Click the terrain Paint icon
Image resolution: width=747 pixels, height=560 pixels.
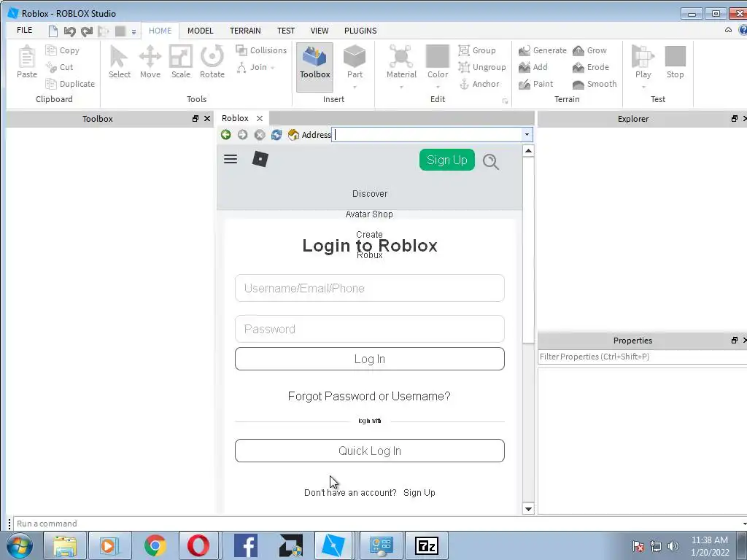(525, 84)
